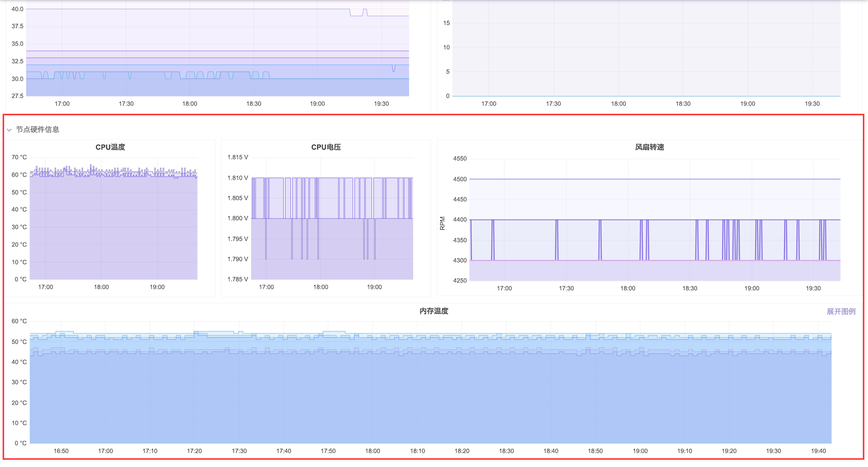Image resolution: width=868 pixels, height=467 pixels.
Task: Click the top-left chart with 40.0 axis
Action: [x=217, y=52]
